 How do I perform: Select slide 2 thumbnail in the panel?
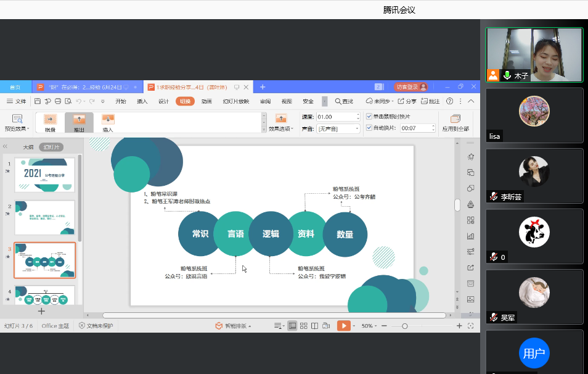pos(44,217)
